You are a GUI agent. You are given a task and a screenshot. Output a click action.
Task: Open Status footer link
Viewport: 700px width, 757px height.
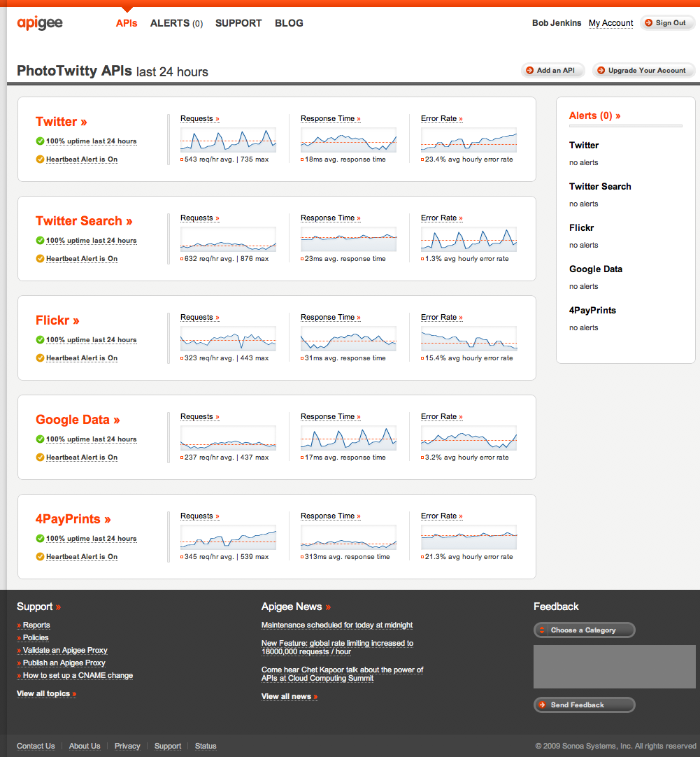coord(206,746)
